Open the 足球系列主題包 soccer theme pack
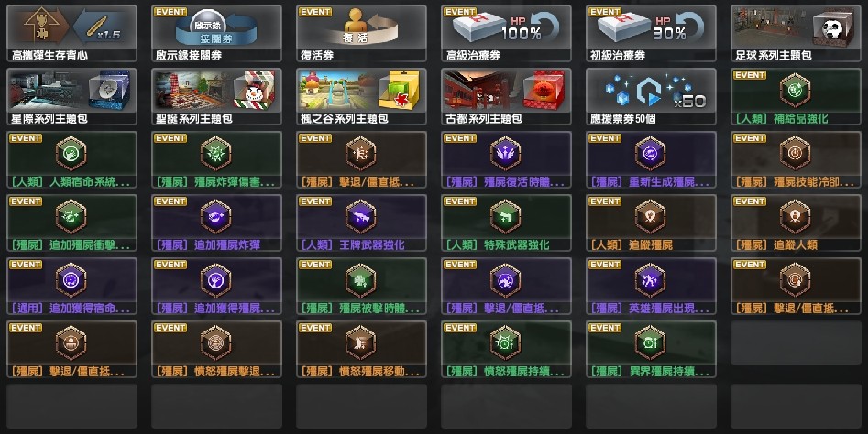The height and width of the screenshot is (434, 868). pos(796,33)
